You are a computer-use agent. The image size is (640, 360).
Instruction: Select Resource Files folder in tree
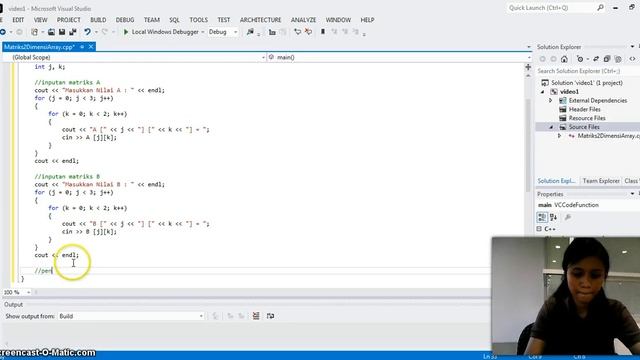click(x=587, y=118)
